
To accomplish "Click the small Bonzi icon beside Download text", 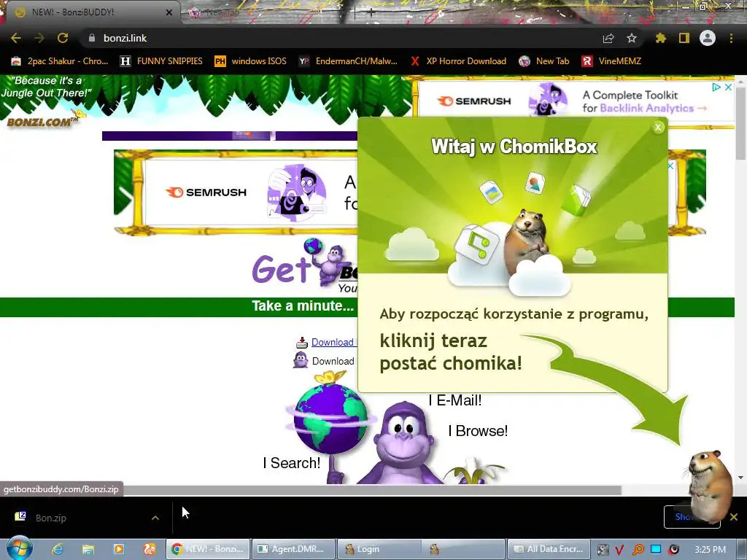I will (x=300, y=360).
